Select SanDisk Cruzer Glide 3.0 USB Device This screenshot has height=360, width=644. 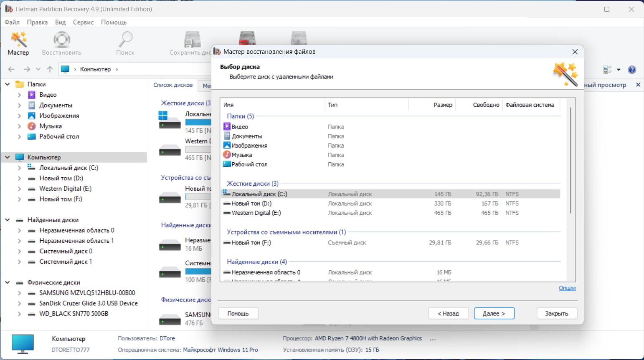[x=89, y=303]
